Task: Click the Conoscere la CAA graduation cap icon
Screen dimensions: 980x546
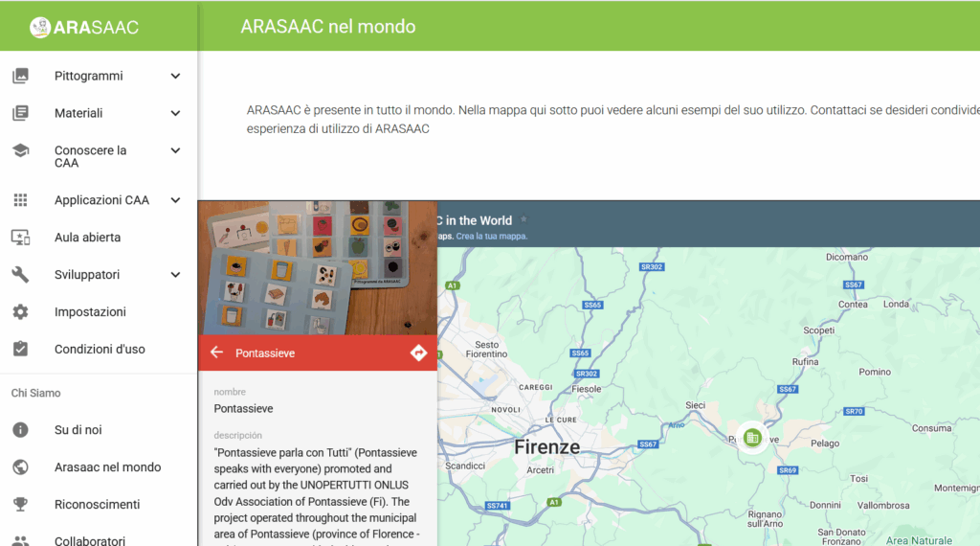Action: point(21,150)
